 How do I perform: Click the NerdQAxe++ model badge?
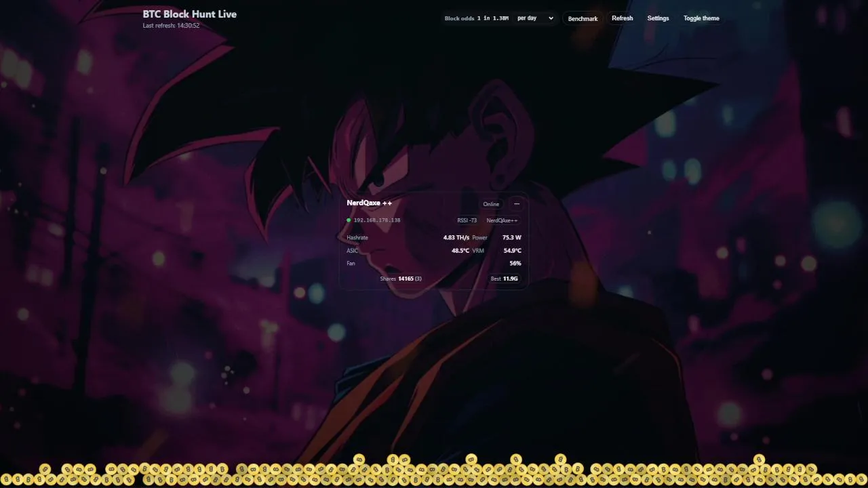[502, 220]
